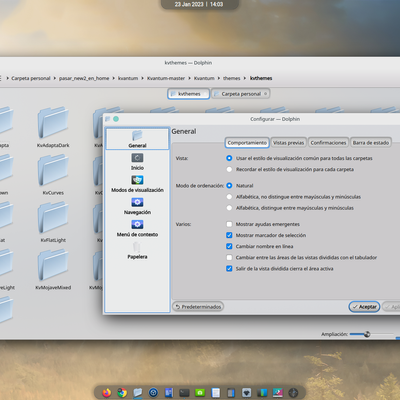Open the text editor notepad icon in dock
Image resolution: width=400 pixels, height=400 pixels.
(x=216, y=393)
